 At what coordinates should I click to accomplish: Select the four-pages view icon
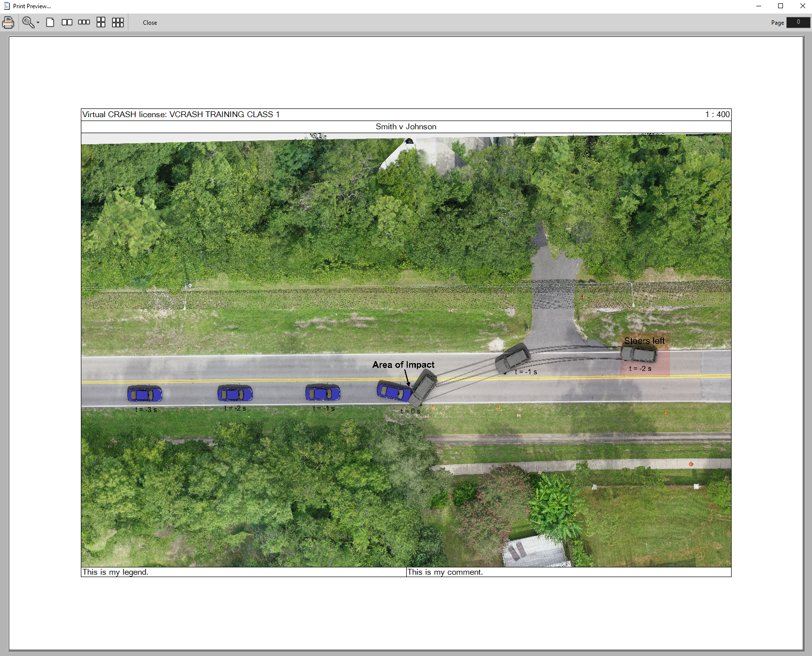[x=101, y=22]
